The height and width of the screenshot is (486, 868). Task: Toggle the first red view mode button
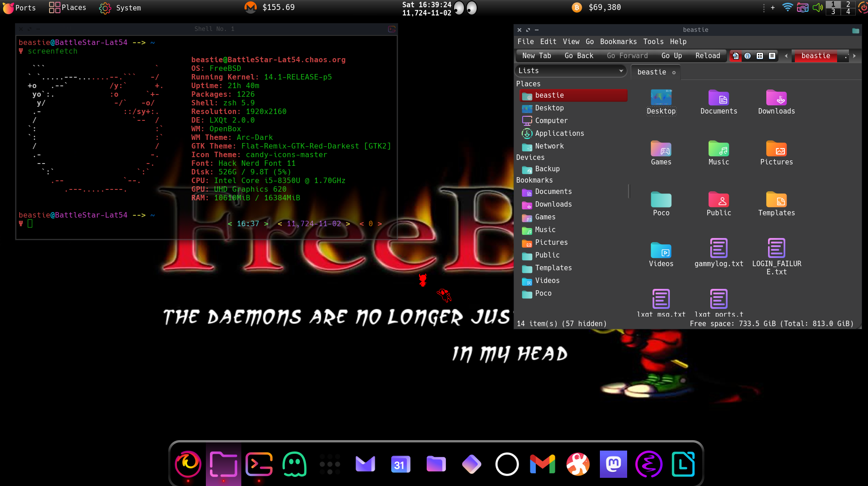click(x=736, y=56)
